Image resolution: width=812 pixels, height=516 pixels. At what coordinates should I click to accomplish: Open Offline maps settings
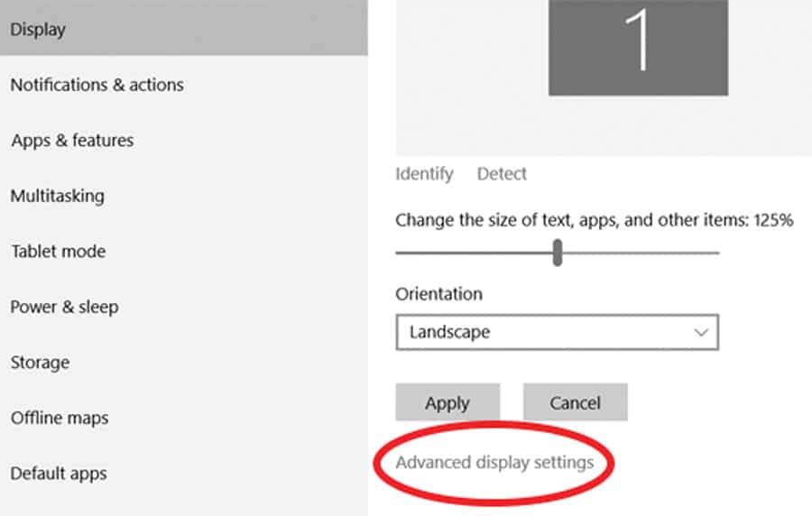point(60,418)
